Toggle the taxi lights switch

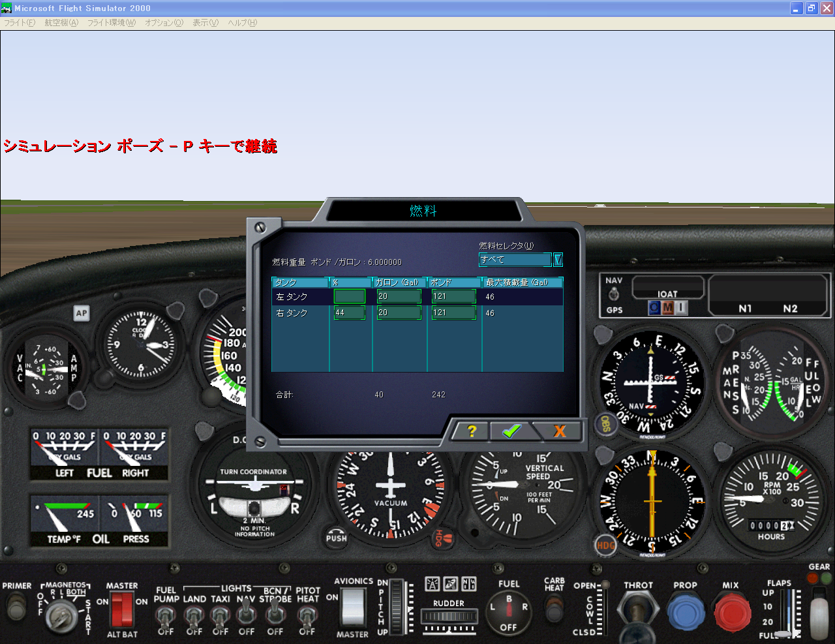(220, 615)
